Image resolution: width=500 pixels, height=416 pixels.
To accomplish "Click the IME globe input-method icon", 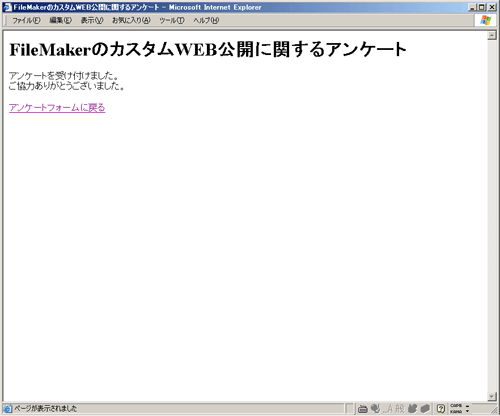I will click(x=375, y=408).
